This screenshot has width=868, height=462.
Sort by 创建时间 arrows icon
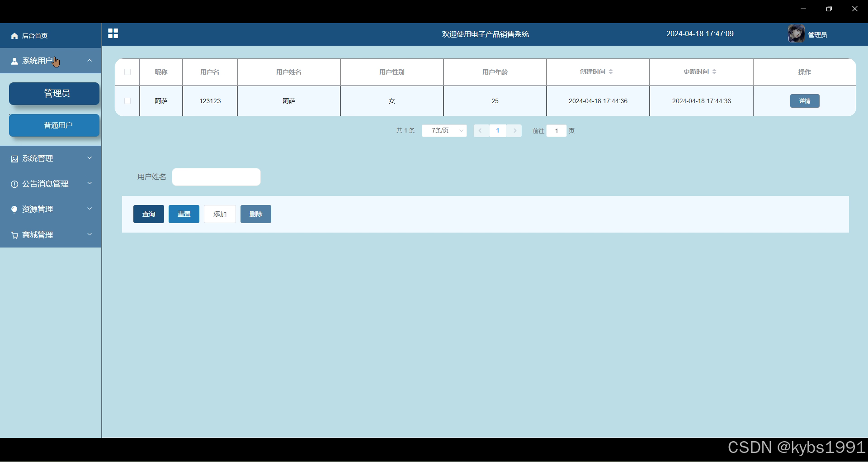click(611, 71)
